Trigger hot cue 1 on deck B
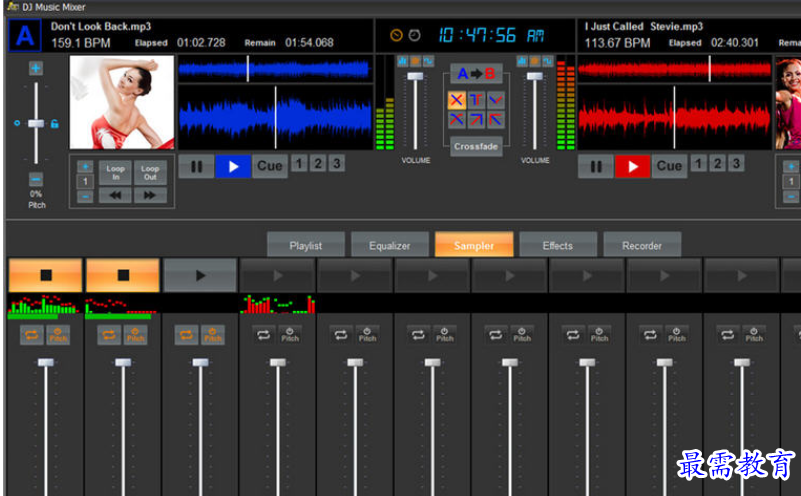Image resolution: width=801 pixels, height=496 pixels. (699, 163)
